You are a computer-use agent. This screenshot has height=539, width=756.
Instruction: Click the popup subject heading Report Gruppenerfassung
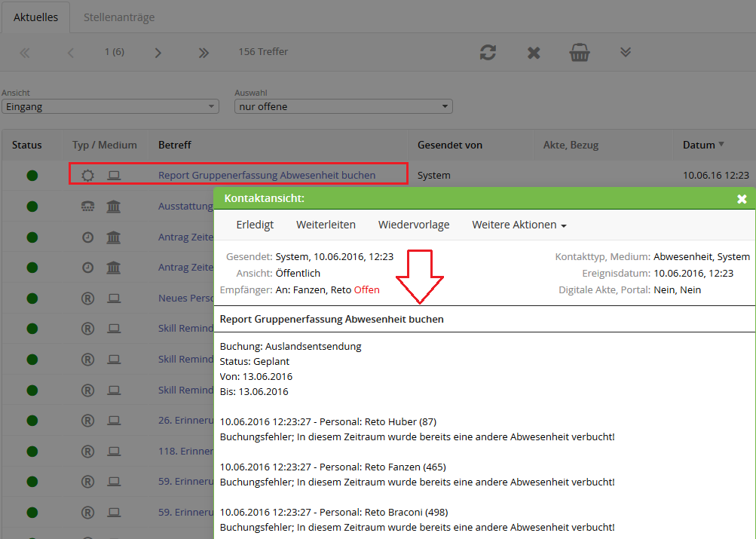(332, 319)
